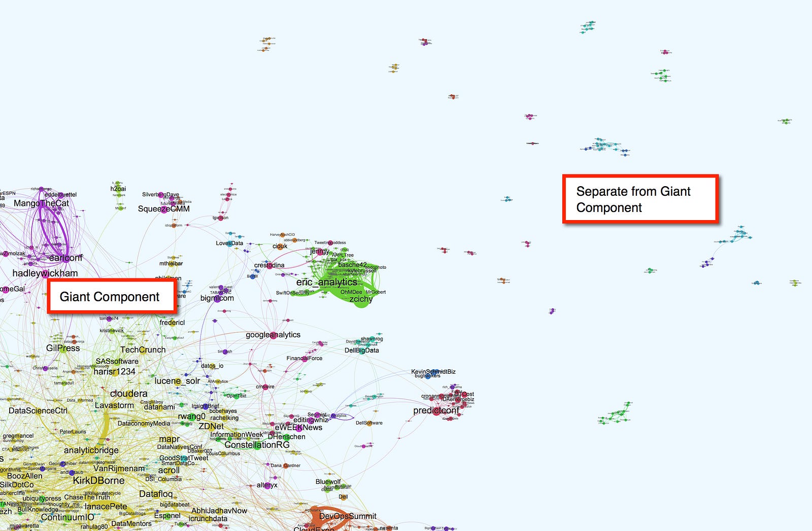Viewport: 812px width, 531px height.
Task: Click the DataconomyMedia node label
Action: click(x=144, y=423)
